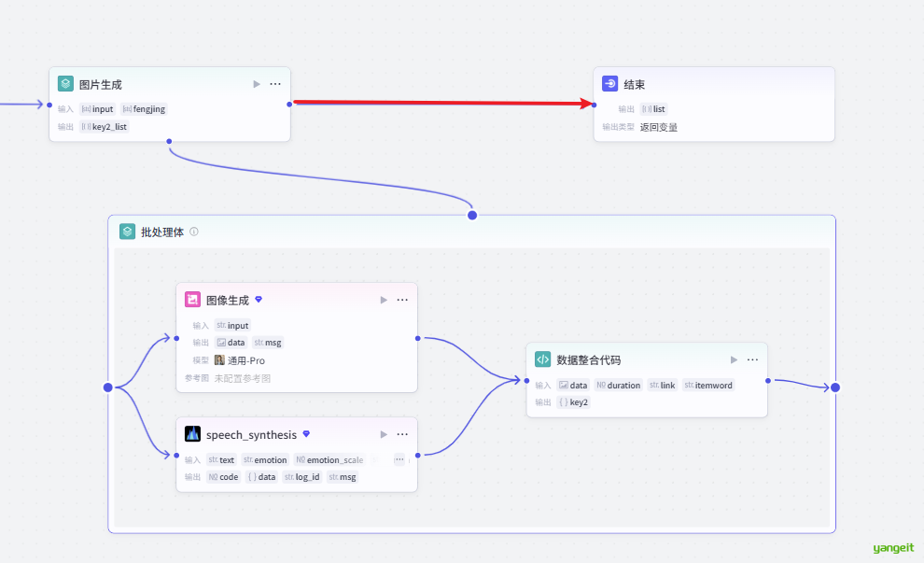This screenshot has width=924, height=563.
Task: Expand hidden speech_synthesis input parameters
Action: pos(399,459)
